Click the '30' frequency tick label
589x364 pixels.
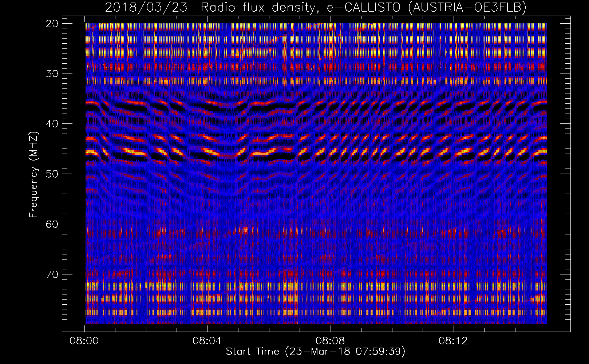point(52,74)
